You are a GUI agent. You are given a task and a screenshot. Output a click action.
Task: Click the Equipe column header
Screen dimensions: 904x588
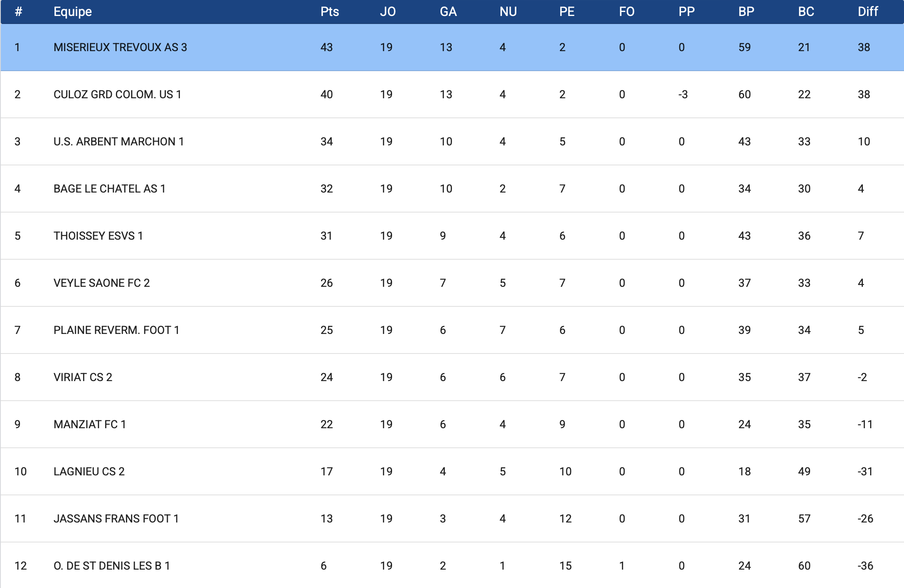pos(72,12)
